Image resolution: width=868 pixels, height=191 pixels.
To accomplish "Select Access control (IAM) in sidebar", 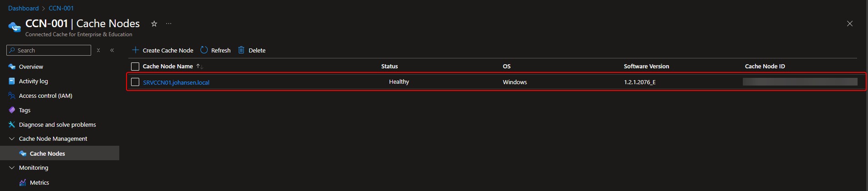I will pyautogui.click(x=45, y=95).
